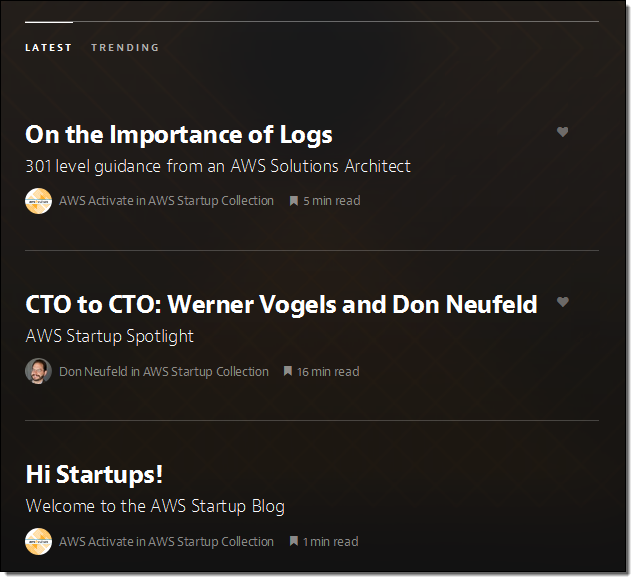Click the 'AWS Startup Spotlight' subtitle
The image size is (637, 583).
(x=109, y=336)
